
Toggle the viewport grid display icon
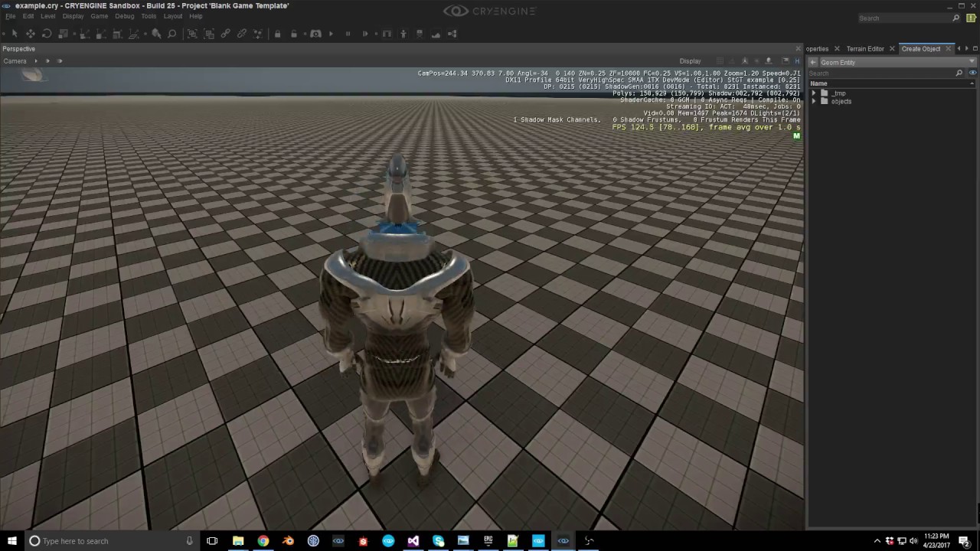point(720,61)
